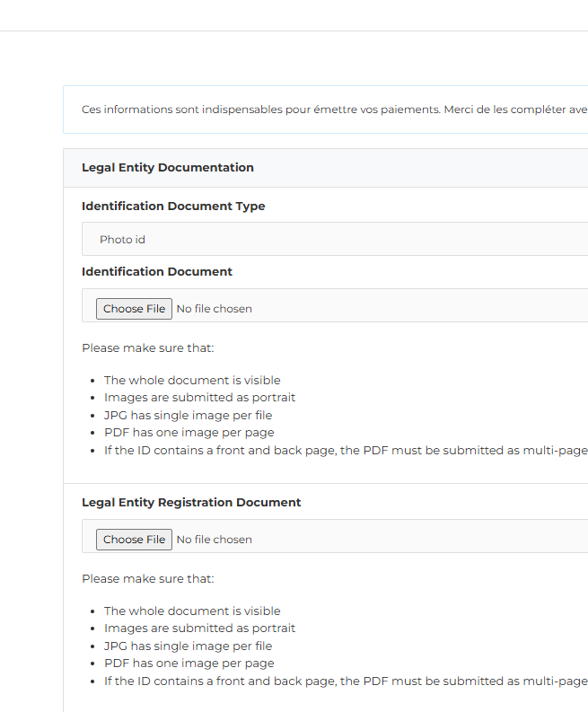Click the Legal Entity Documentation section header
588x712 pixels.
click(168, 168)
